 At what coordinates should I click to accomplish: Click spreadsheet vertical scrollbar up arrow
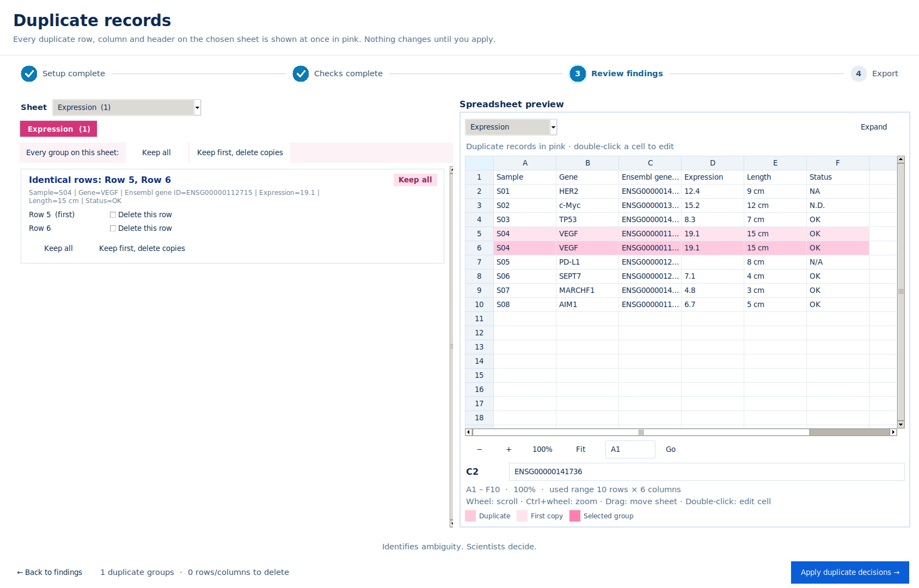point(901,160)
